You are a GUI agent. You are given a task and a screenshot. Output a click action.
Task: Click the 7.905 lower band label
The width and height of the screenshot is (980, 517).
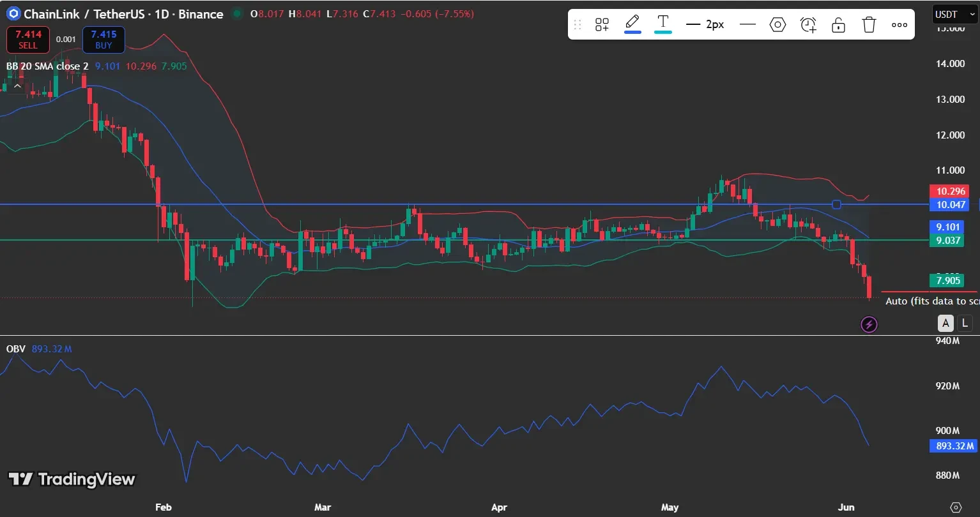(948, 280)
